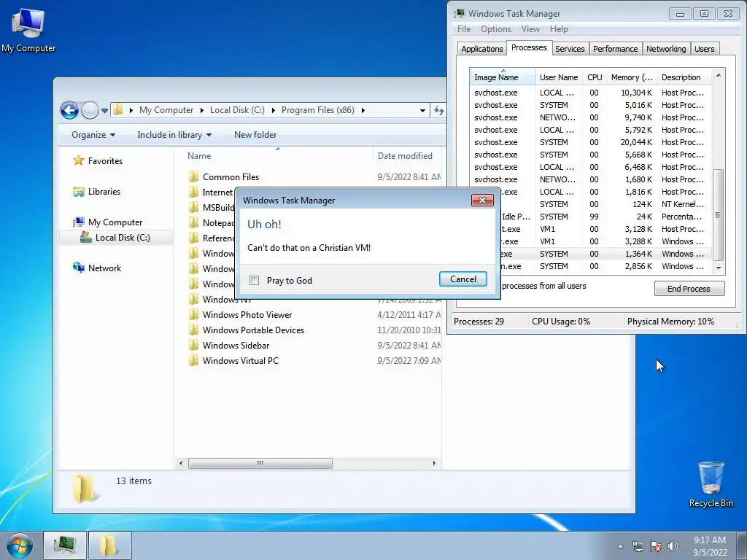Screen dimensions: 747x560
Task: Click the address bar refresh icon
Action: pyautogui.click(x=438, y=111)
